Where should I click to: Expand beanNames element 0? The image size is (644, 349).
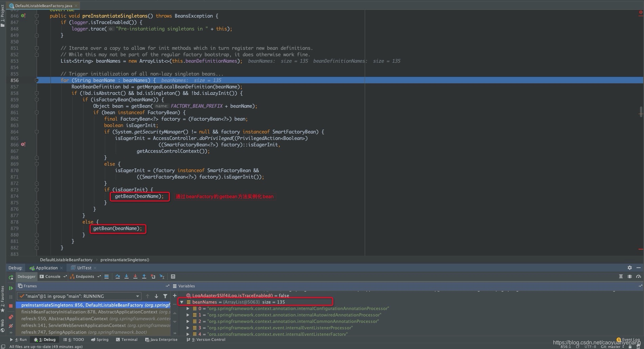tap(188, 309)
